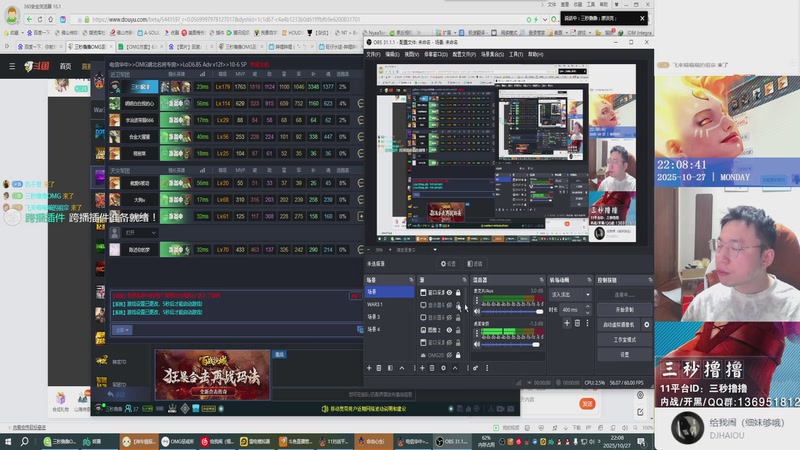Add a new scene in OBS scenes panel
Image resolution: width=800 pixels, height=450 pixels.
[369, 368]
